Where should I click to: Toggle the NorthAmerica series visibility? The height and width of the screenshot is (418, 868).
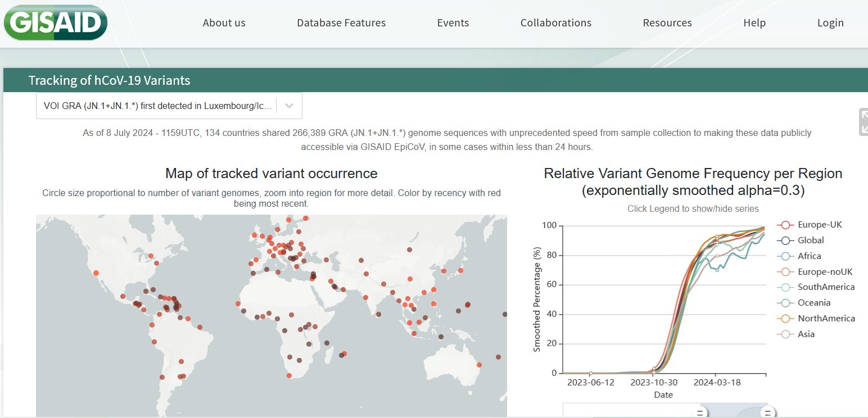(826, 319)
